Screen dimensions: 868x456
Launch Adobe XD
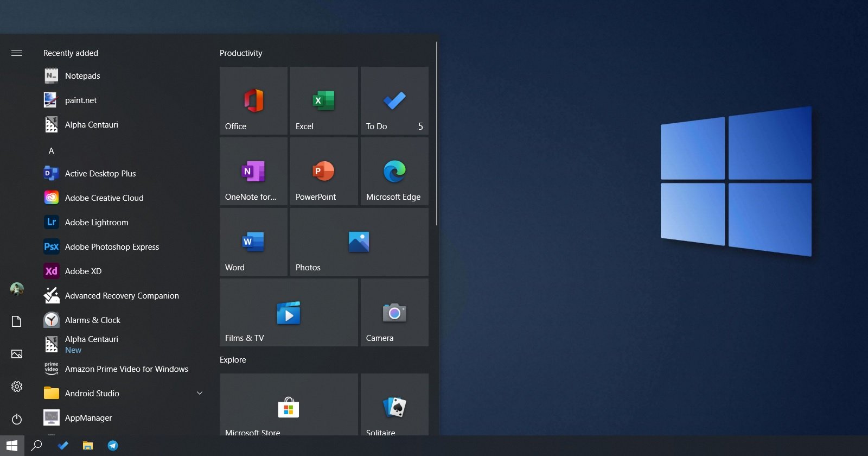(x=125, y=271)
